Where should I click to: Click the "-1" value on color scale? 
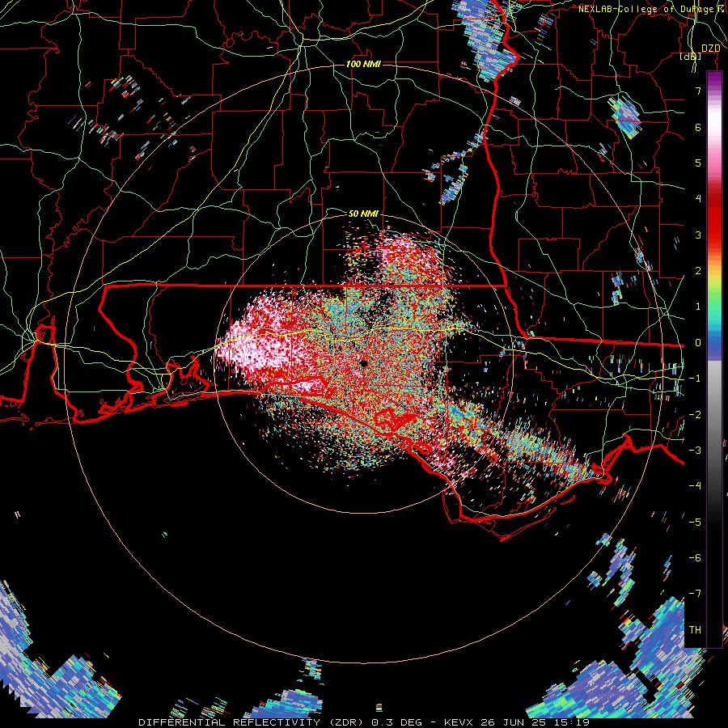(x=695, y=379)
